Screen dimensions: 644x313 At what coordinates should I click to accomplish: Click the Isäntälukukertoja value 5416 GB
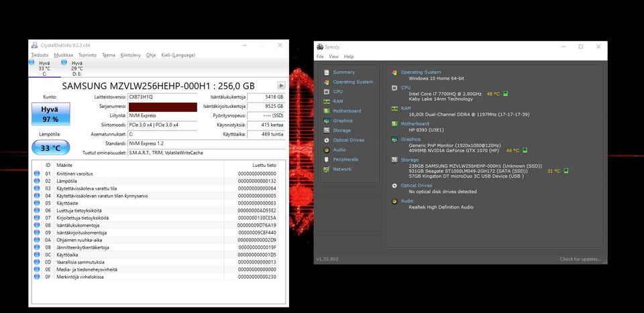[266, 97]
